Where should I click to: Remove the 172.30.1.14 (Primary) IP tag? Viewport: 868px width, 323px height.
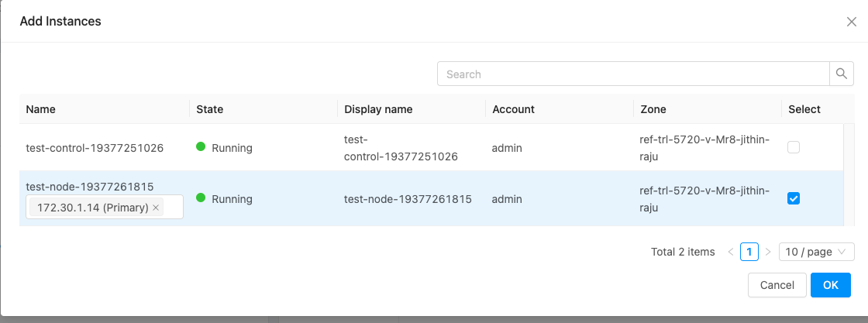click(156, 208)
